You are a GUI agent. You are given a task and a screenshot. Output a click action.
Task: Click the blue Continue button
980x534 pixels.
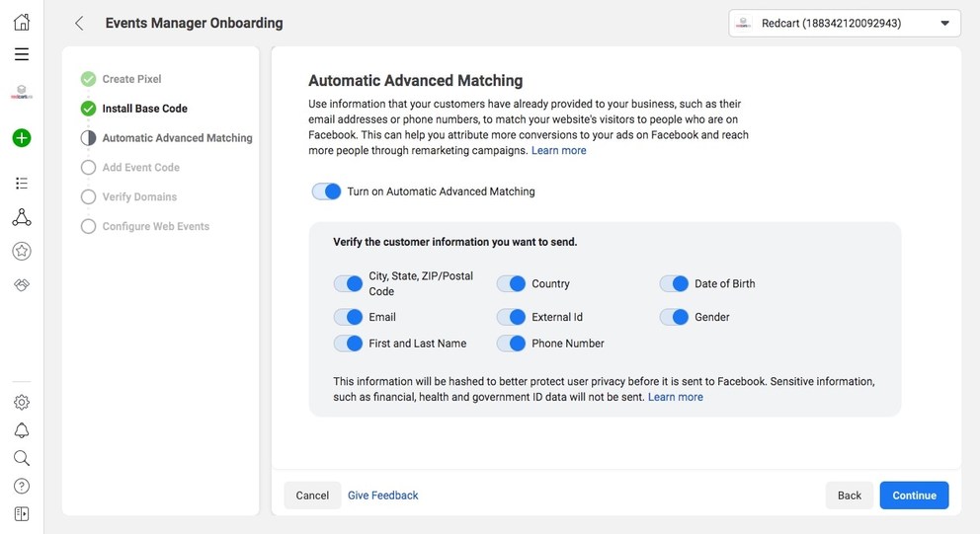tap(914, 496)
